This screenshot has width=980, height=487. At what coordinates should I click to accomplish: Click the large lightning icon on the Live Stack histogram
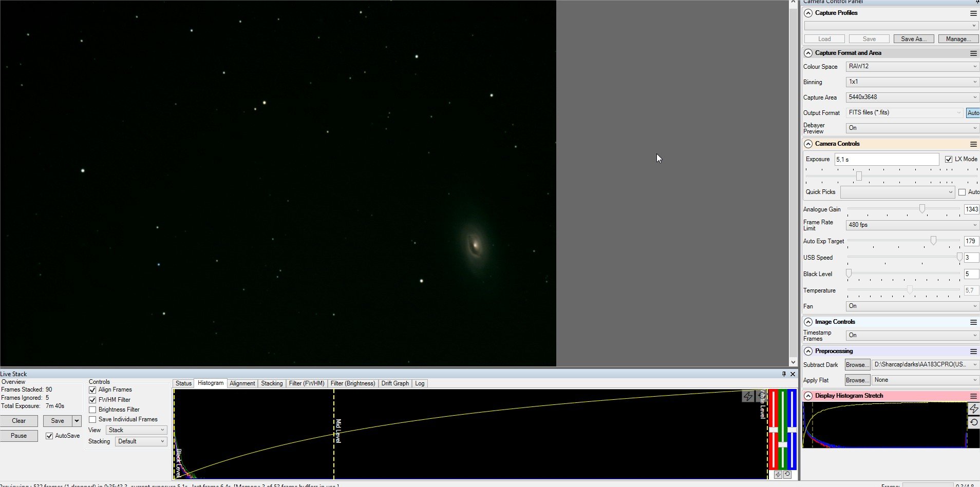point(748,396)
